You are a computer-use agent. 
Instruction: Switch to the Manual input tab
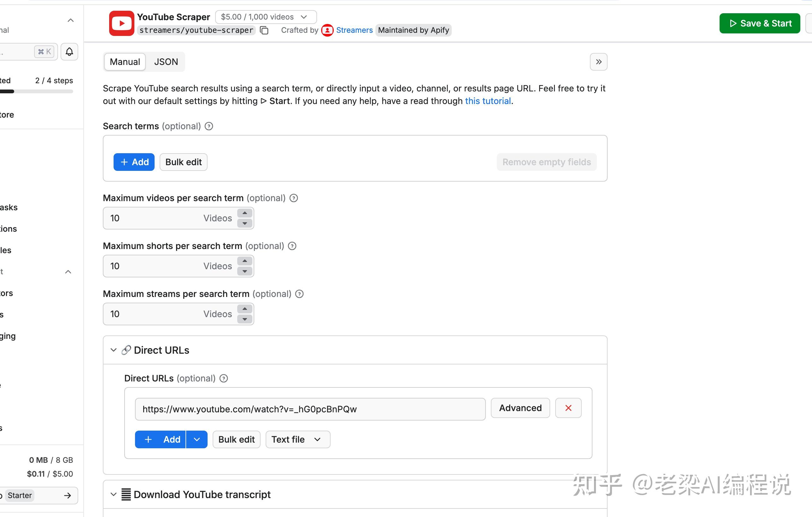pyautogui.click(x=125, y=62)
